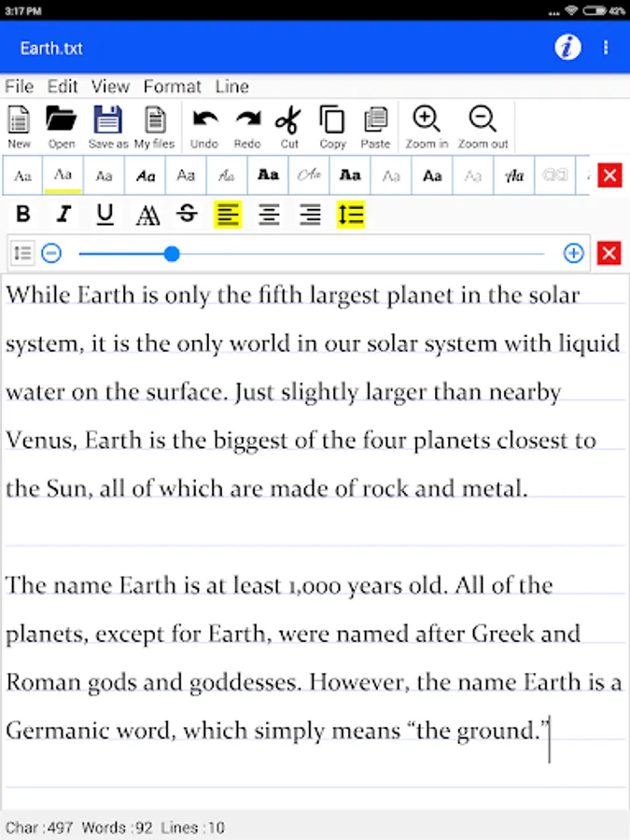630x840 pixels.
Task: Open the Line menu
Action: click(232, 86)
